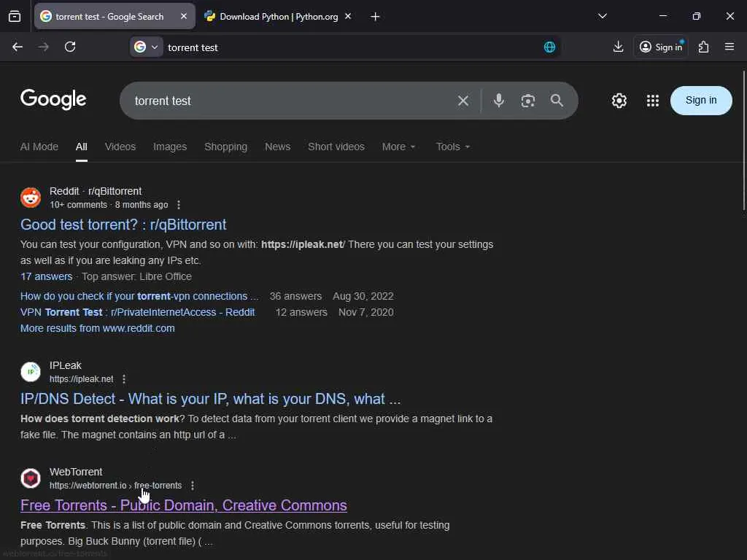Open Google quick settings gear
The width and height of the screenshot is (747, 560).
[x=619, y=101]
